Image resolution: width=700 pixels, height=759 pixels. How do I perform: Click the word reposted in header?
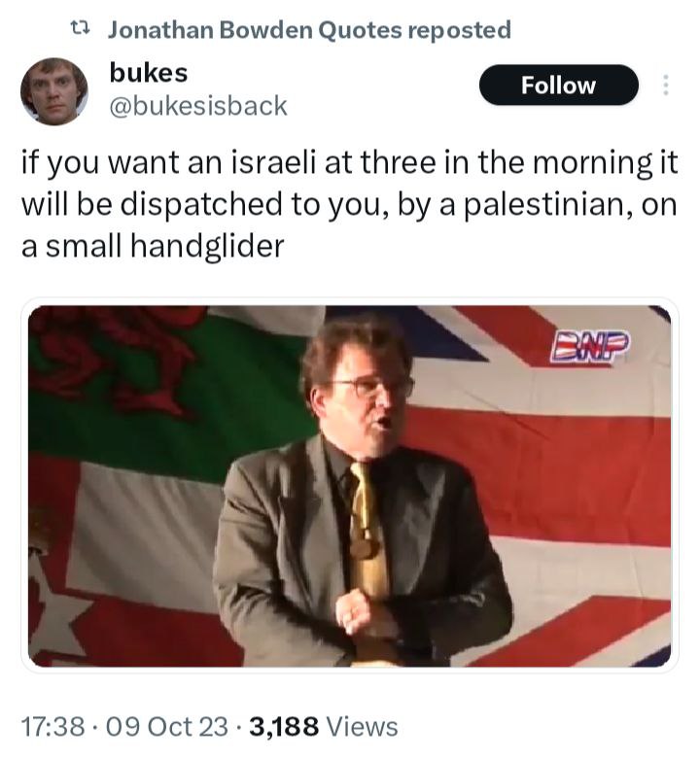click(459, 29)
